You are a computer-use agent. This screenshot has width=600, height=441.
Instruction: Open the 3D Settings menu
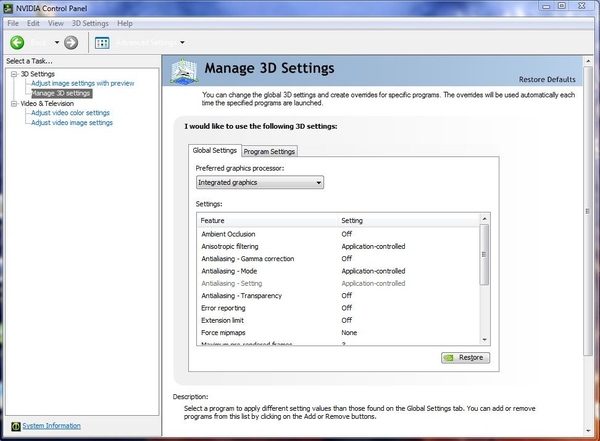(x=89, y=22)
